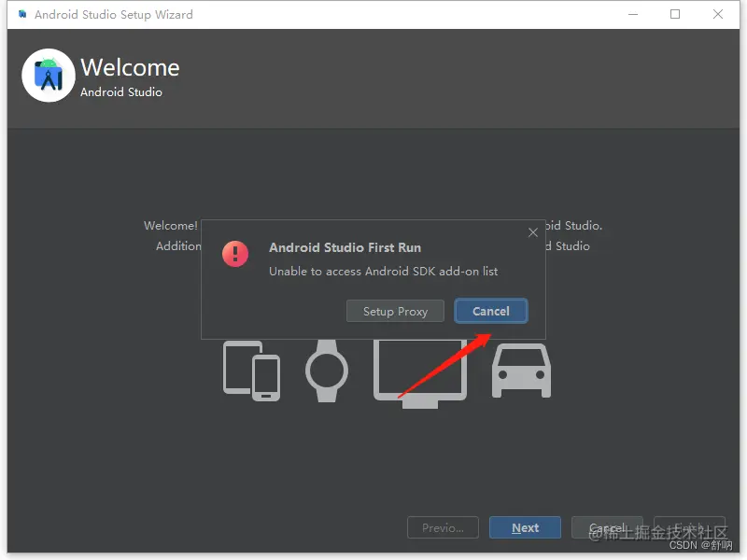Open the Setup Proxy dialog
The width and height of the screenshot is (747, 560).
(x=395, y=311)
